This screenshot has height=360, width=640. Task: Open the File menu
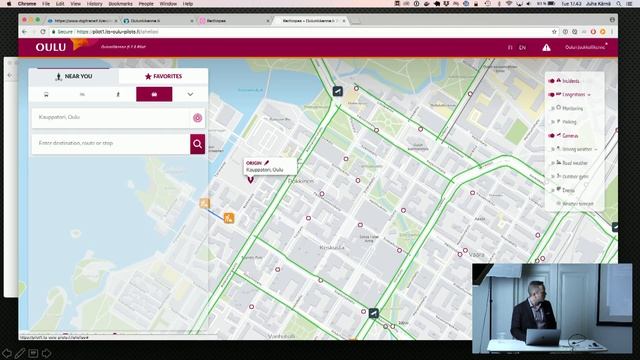pos(46,4)
